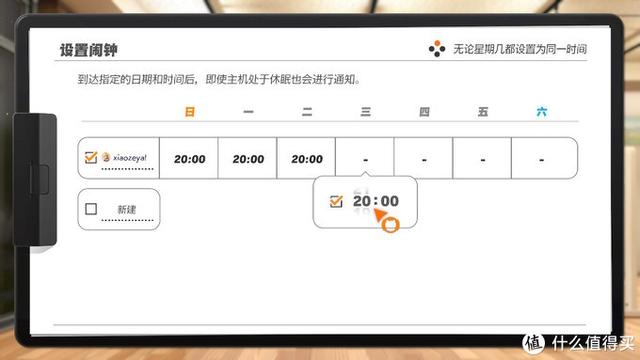This screenshot has width=640, height=360.
Task: Open Tuesday's 20:00 alarm cell
Action: (x=307, y=158)
